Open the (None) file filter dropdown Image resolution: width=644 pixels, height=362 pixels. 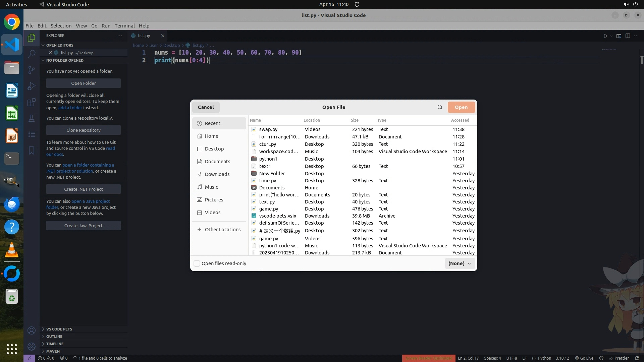point(460,263)
